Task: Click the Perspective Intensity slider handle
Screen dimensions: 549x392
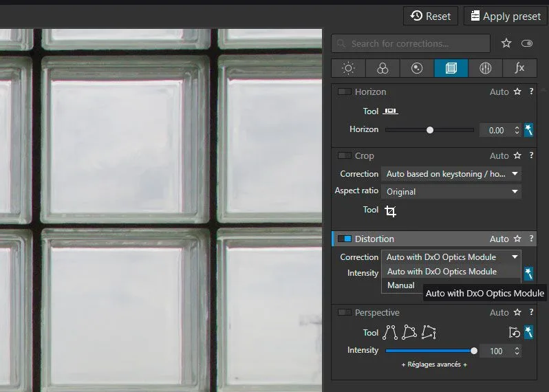Action: (474, 351)
